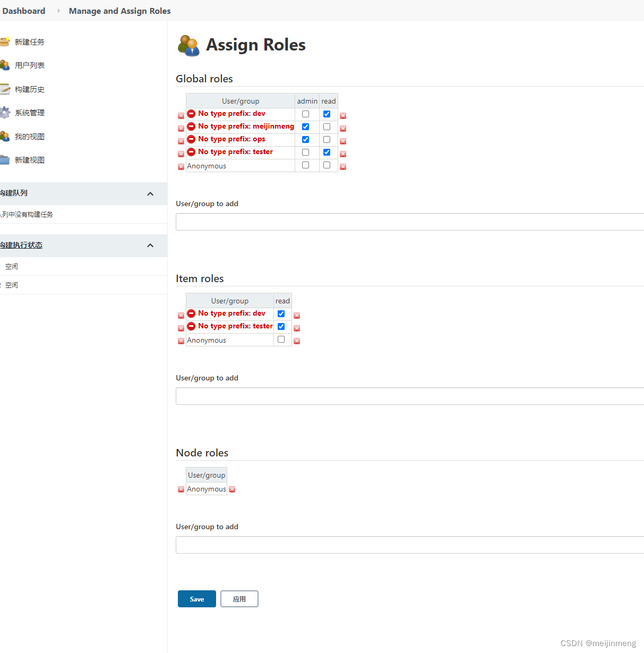Viewport: 644px width, 653px height.
Task: Click the 用户列表 people icon
Action: 5,65
